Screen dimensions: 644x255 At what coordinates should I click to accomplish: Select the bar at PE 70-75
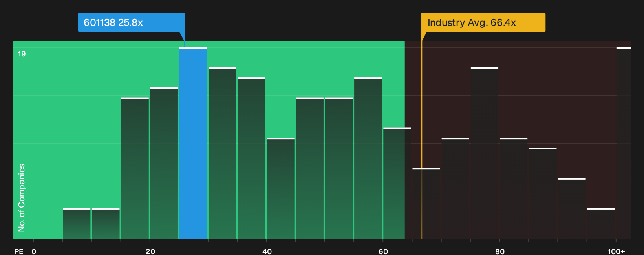point(456,188)
